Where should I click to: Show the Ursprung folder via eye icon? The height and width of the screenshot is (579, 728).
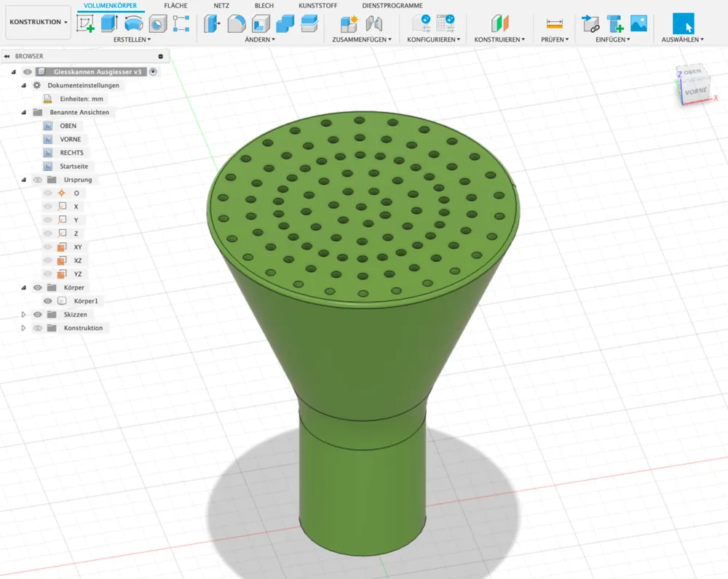point(38,180)
